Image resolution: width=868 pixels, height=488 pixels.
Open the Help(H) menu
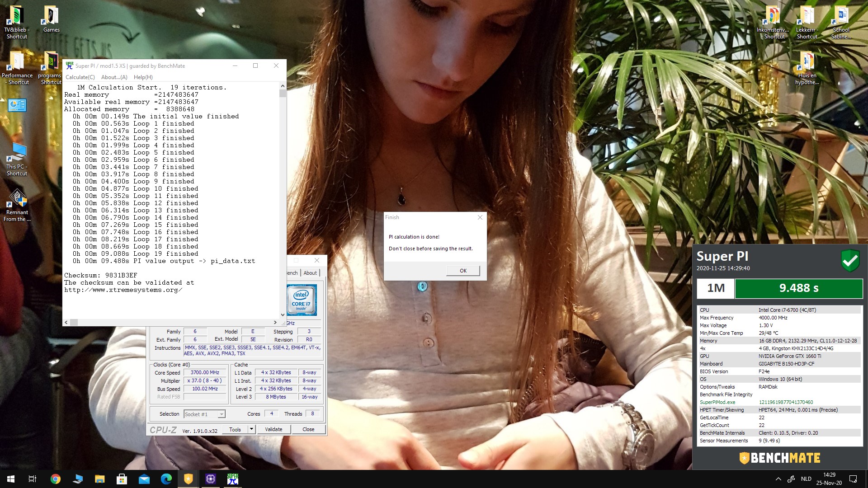click(143, 77)
